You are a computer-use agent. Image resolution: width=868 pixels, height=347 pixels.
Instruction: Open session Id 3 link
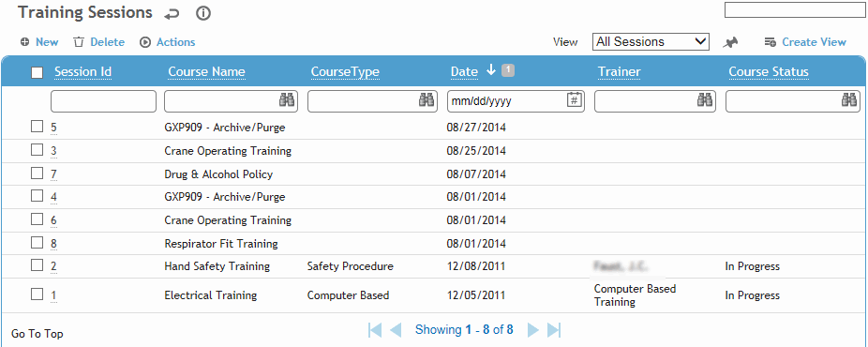point(53,151)
